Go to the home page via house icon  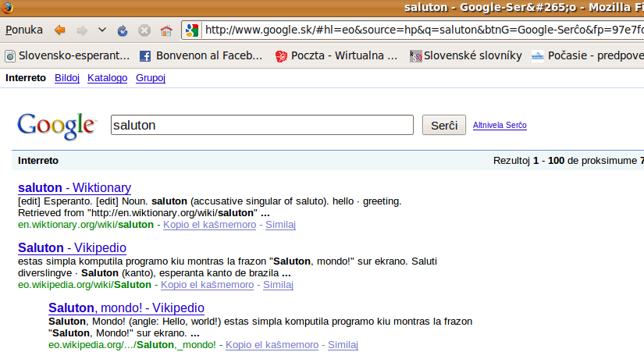point(166,30)
